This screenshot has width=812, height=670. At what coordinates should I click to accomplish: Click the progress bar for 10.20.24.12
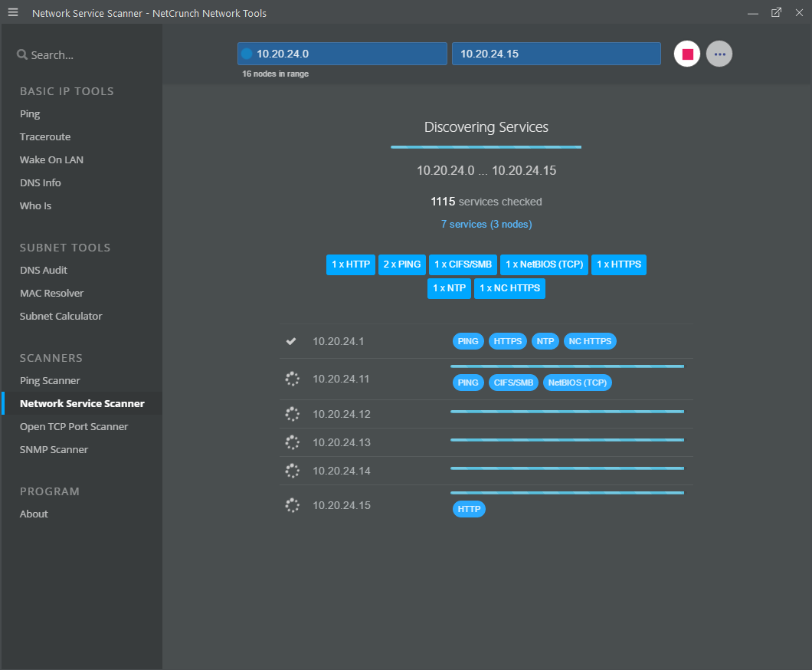[567, 412]
